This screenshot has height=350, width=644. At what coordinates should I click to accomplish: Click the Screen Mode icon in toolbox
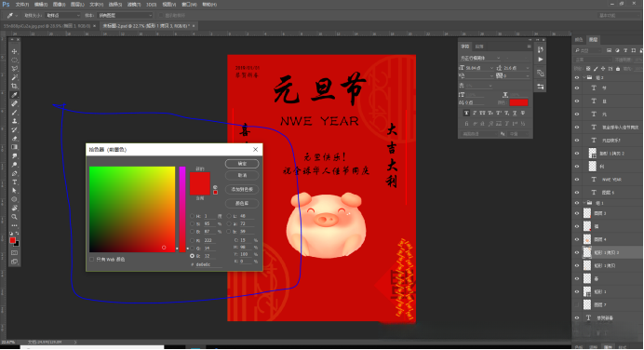pyautogui.click(x=14, y=262)
